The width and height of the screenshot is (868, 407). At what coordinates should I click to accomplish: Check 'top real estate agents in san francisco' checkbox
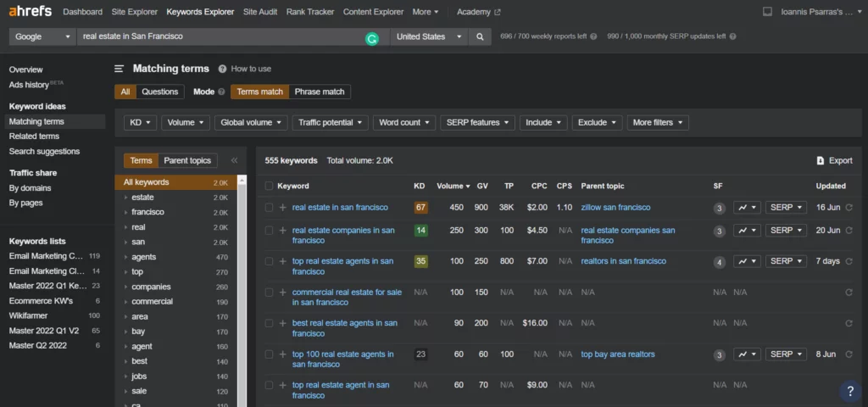(269, 261)
